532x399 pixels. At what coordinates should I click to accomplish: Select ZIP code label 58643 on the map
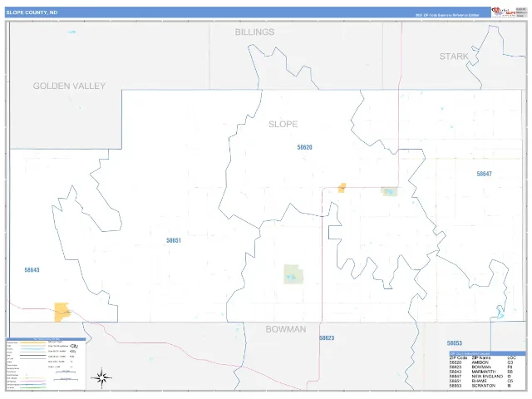click(x=32, y=270)
